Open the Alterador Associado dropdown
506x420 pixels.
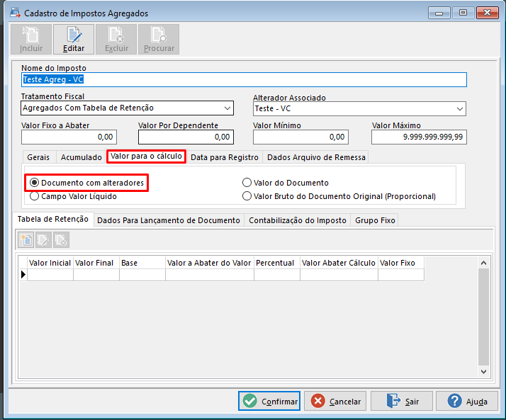460,109
